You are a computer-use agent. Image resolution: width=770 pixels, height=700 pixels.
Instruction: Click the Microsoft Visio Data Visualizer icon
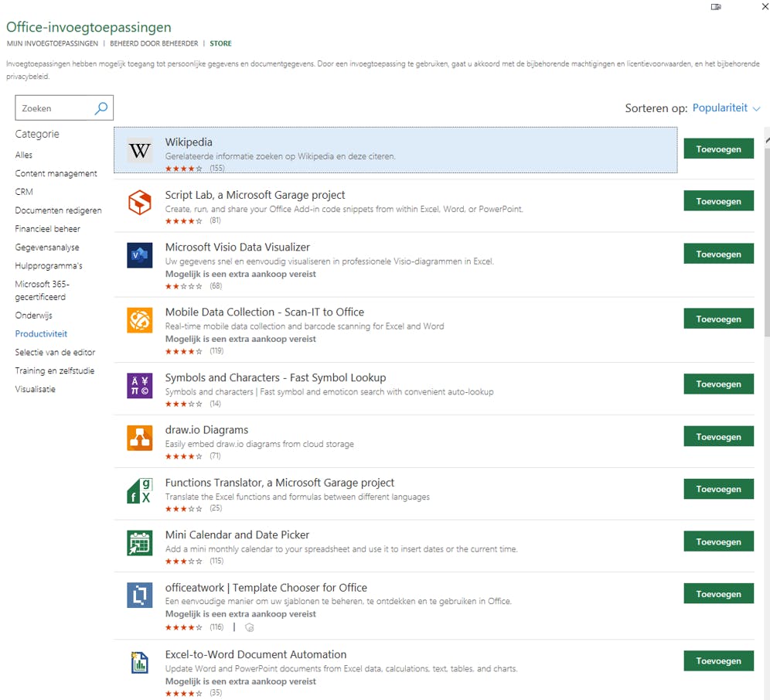pyautogui.click(x=139, y=255)
